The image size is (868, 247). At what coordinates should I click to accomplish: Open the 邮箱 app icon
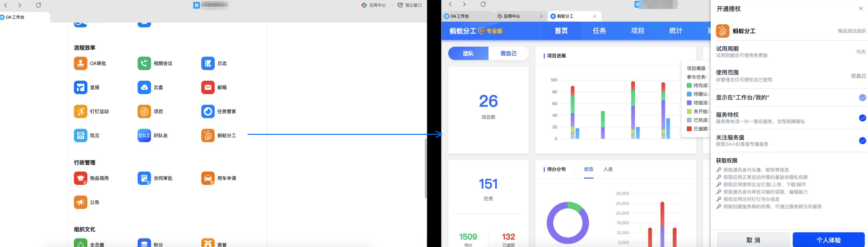pyautogui.click(x=208, y=87)
